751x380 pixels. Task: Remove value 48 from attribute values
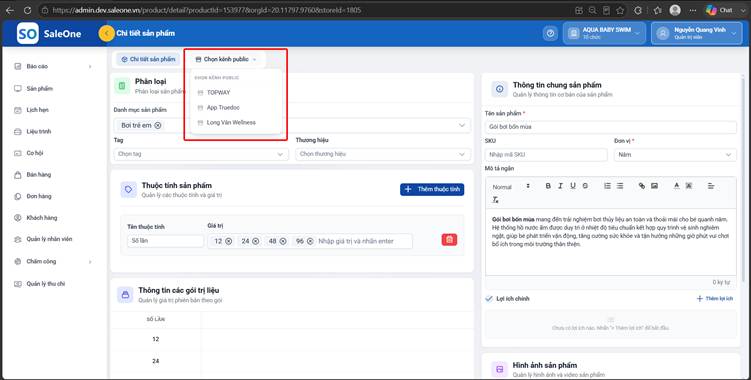tap(283, 241)
